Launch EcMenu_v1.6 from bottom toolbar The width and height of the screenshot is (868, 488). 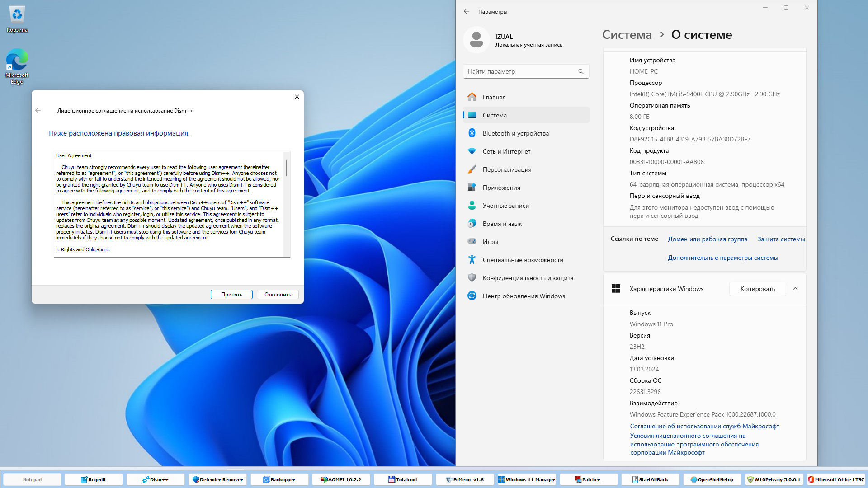465,479
